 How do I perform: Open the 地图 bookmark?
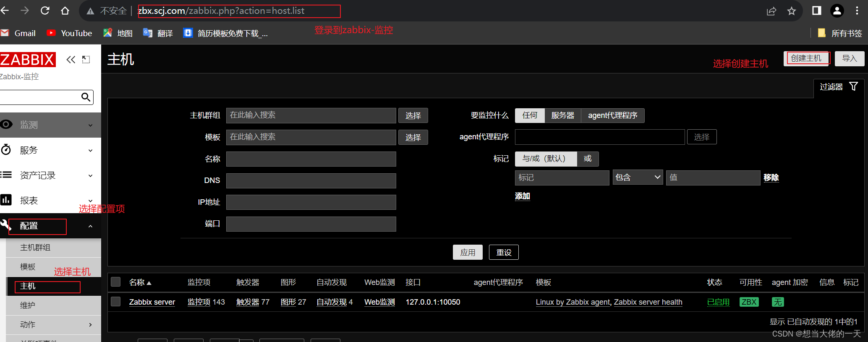click(118, 33)
